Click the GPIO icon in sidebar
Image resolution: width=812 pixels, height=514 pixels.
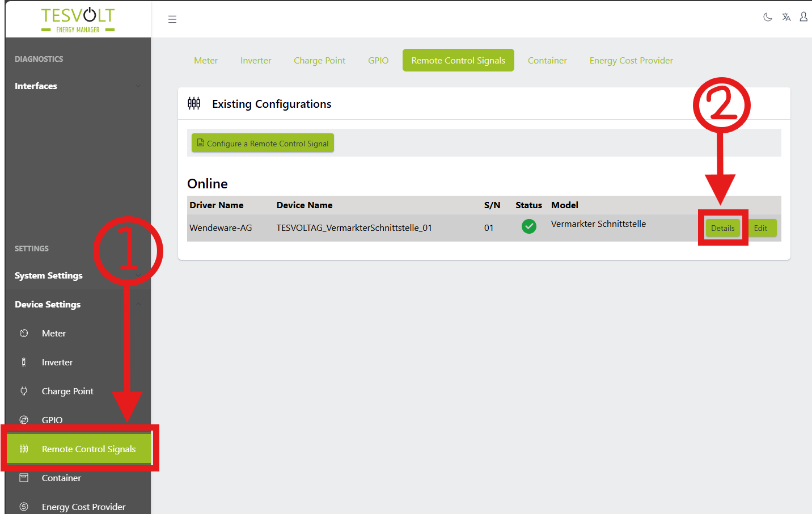pos(24,420)
